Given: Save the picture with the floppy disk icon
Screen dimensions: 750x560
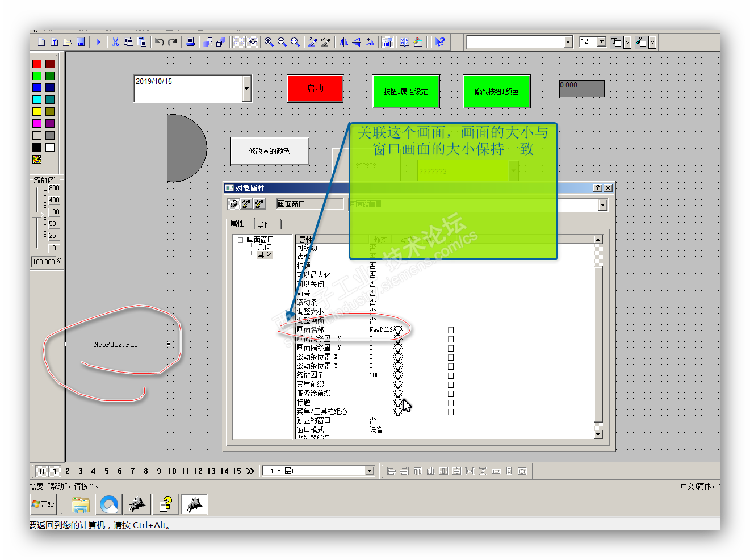Looking at the screenshot, I should pos(81,42).
